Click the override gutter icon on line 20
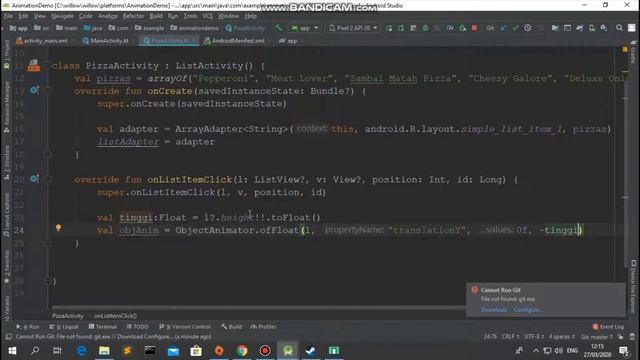 (34, 179)
